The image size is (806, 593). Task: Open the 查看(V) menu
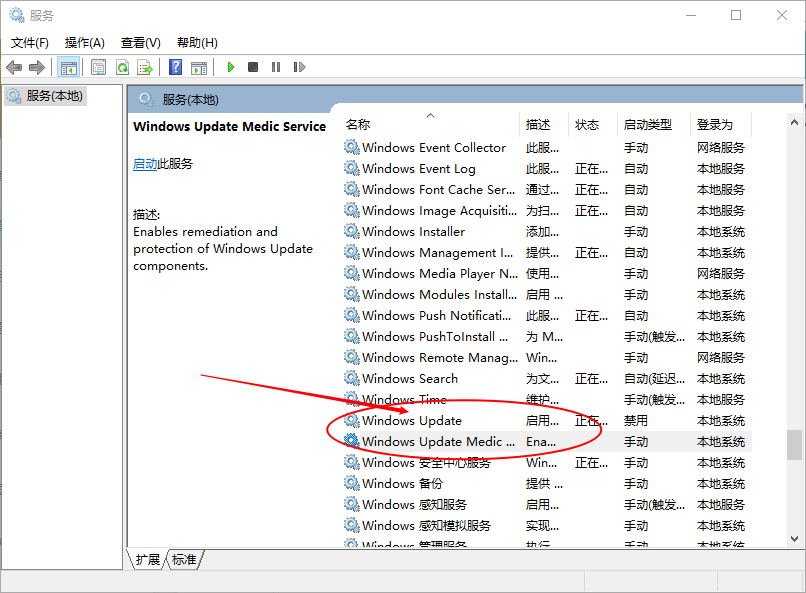tap(141, 43)
